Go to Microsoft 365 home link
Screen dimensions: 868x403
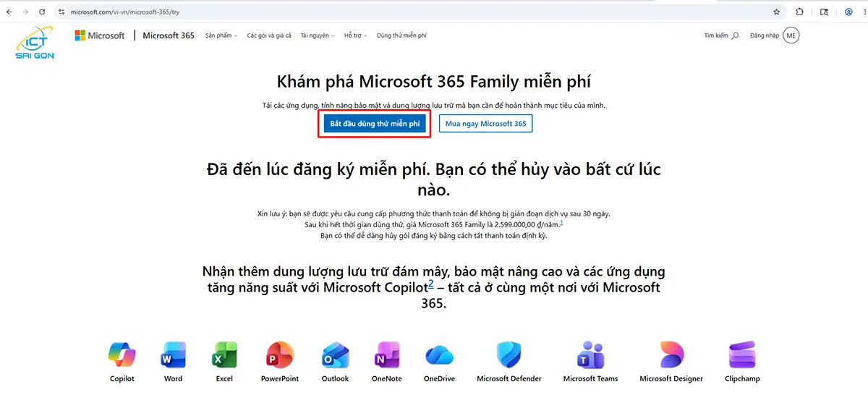coord(169,35)
